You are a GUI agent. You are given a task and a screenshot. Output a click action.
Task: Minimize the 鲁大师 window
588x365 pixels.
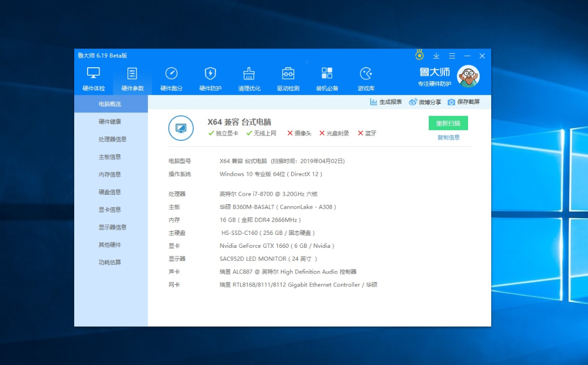pyautogui.click(x=467, y=56)
